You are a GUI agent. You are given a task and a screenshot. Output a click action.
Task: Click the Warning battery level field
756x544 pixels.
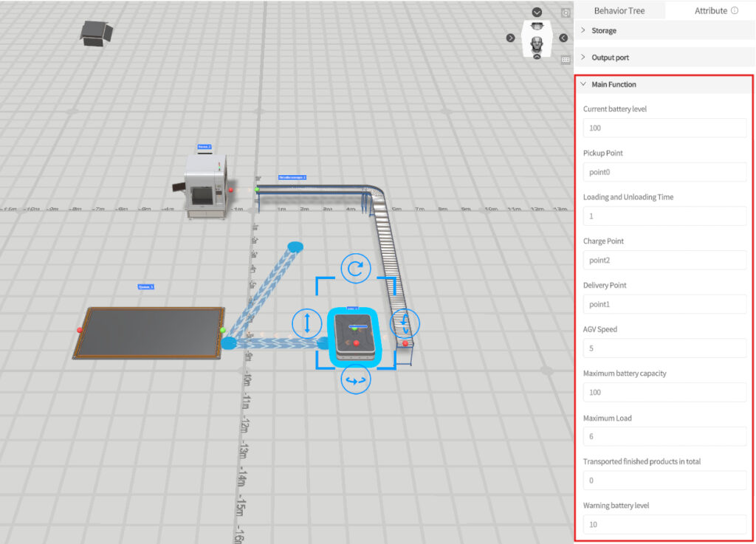point(664,524)
